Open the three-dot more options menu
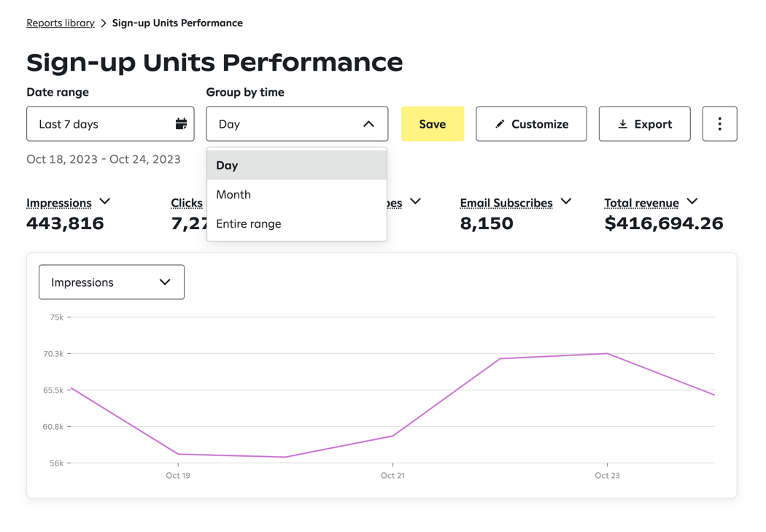Screen dimensions: 766x532 [x=719, y=124]
